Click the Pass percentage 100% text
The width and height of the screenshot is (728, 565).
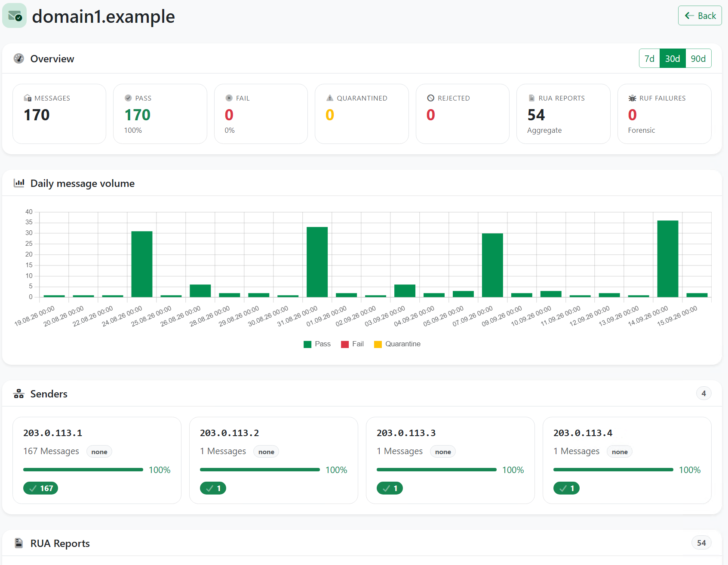point(133,130)
